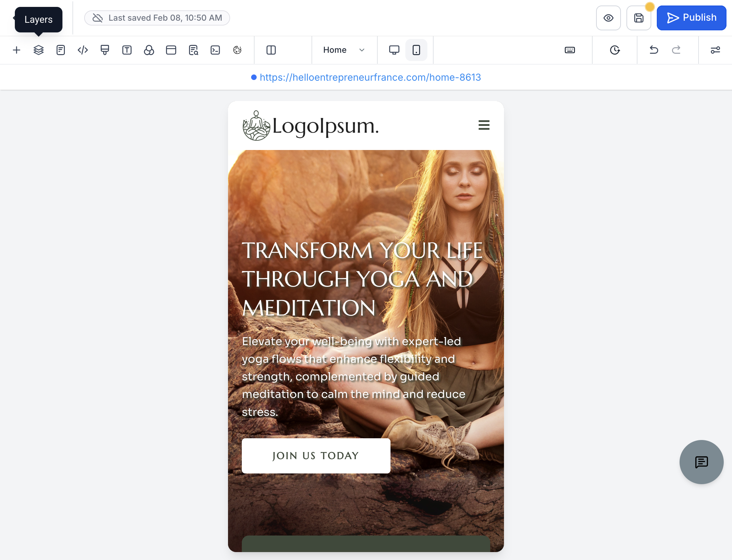Open the SEO page search icon
This screenshot has width=732, height=560.
coord(193,50)
